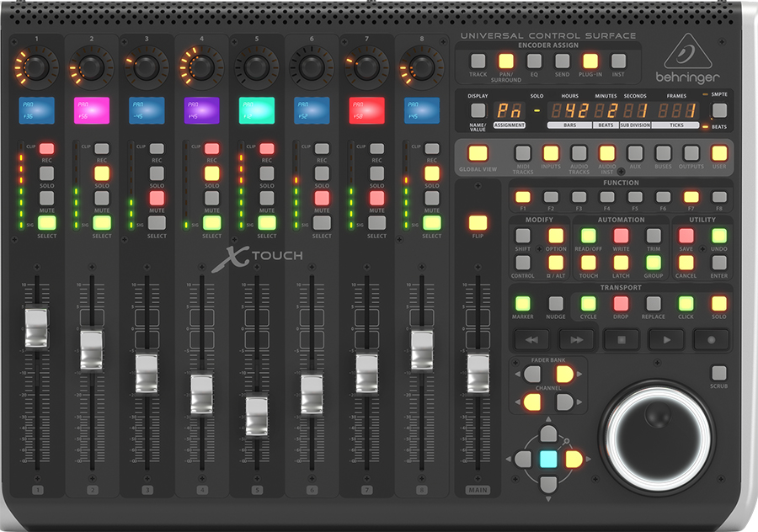The image size is (758, 532).
Task: Click the channel 1 fader cap
Action: (36, 327)
